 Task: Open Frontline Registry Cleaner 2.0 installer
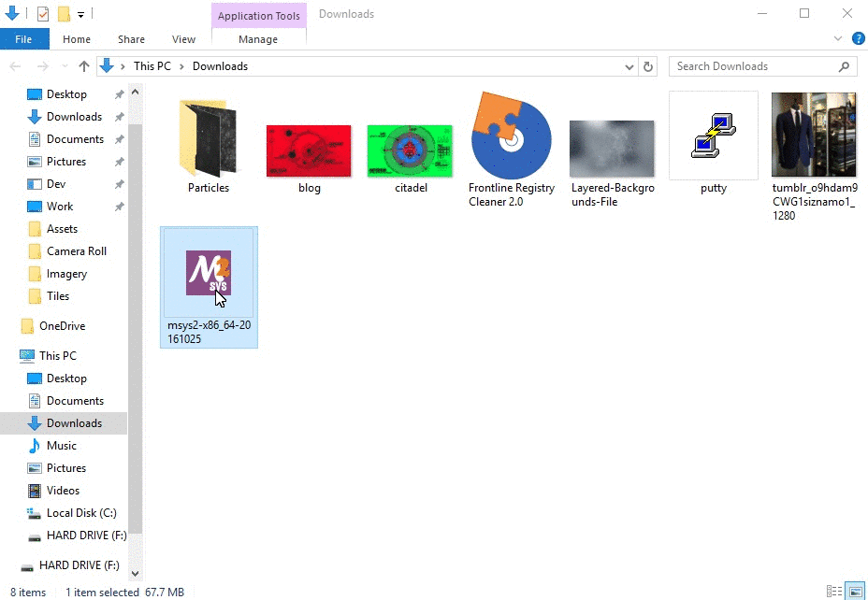[511, 136]
